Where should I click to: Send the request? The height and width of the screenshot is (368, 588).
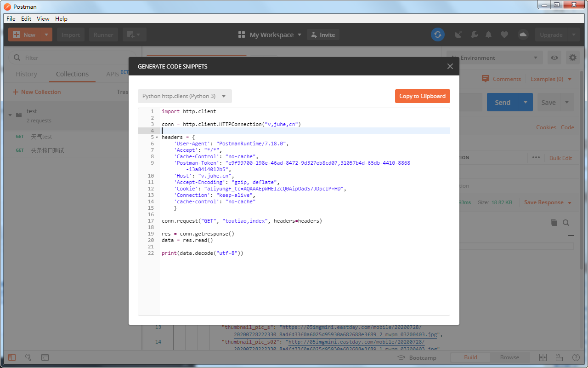tap(503, 103)
